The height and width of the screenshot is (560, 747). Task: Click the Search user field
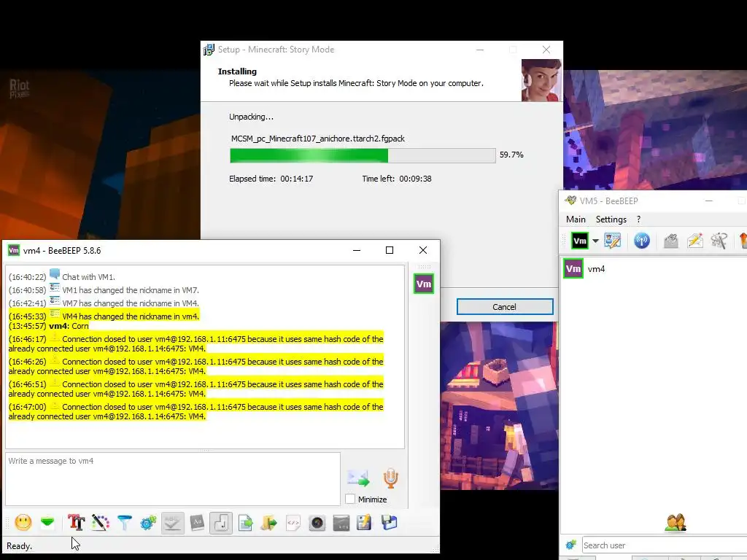click(x=664, y=545)
